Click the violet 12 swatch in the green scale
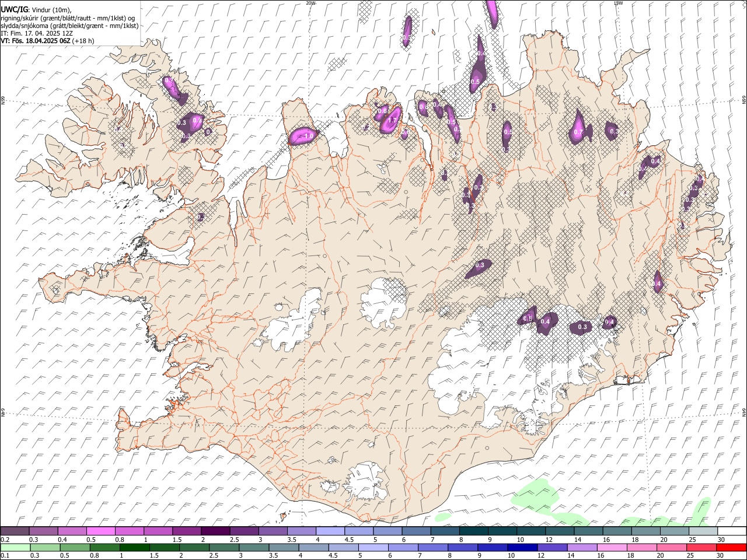This screenshot has height=560, width=747. point(552,547)
